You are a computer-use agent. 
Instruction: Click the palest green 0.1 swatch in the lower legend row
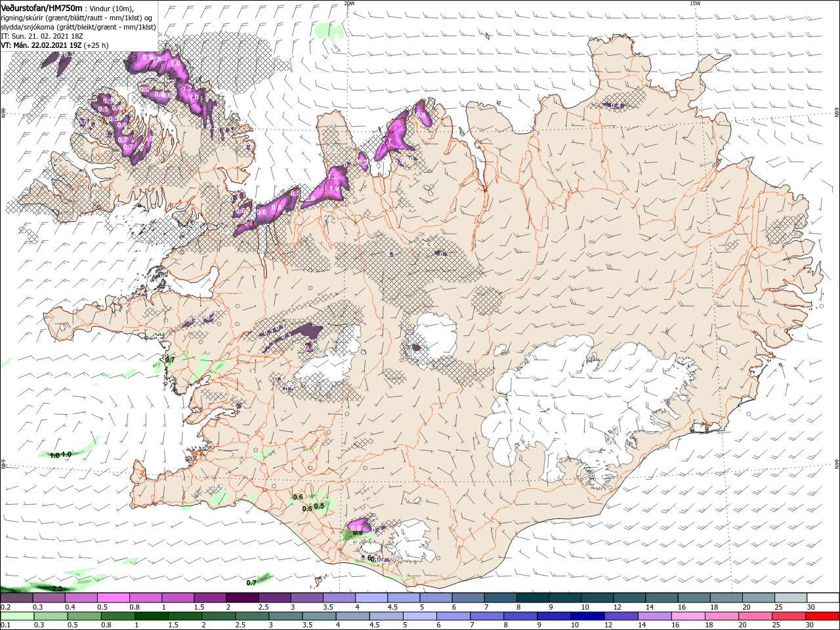tap(17, 616)
